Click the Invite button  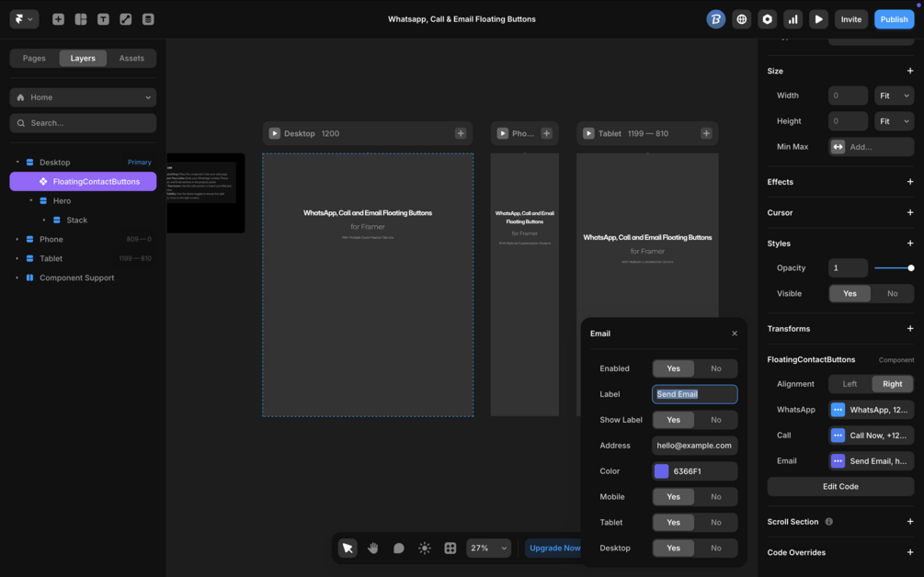pos(851,19)
